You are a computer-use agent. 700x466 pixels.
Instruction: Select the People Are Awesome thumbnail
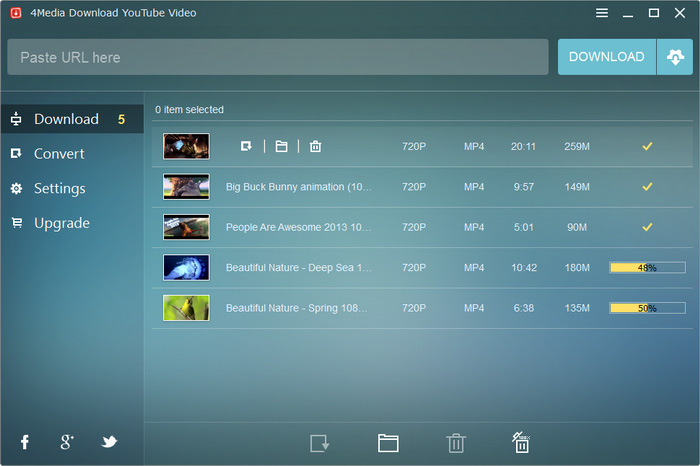186,227
